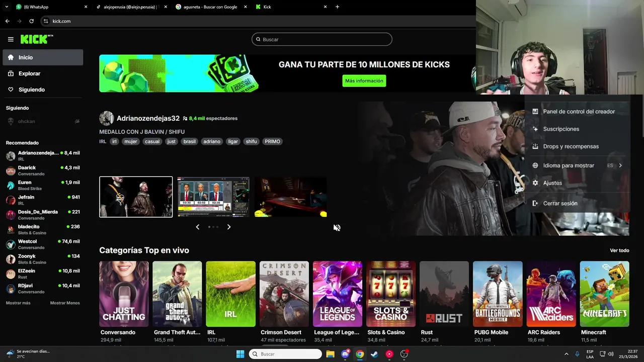Go to previous carousel slide arrow
The image size is (644, 362).
198,227
